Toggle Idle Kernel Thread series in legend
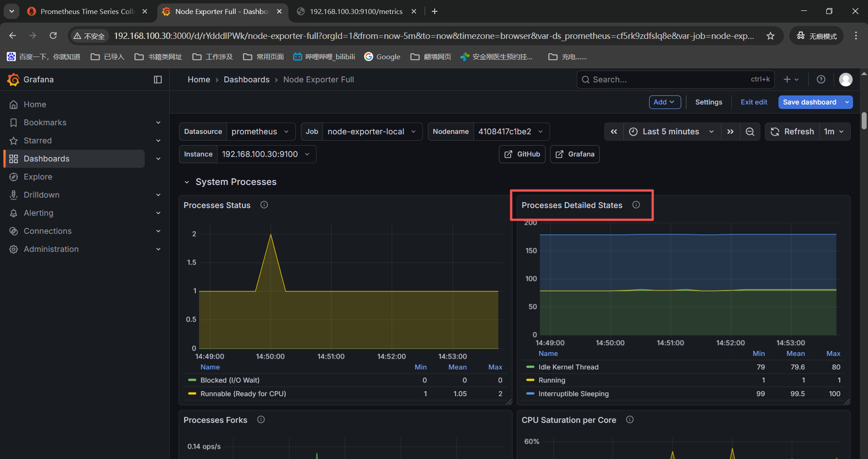 point(568,367)
